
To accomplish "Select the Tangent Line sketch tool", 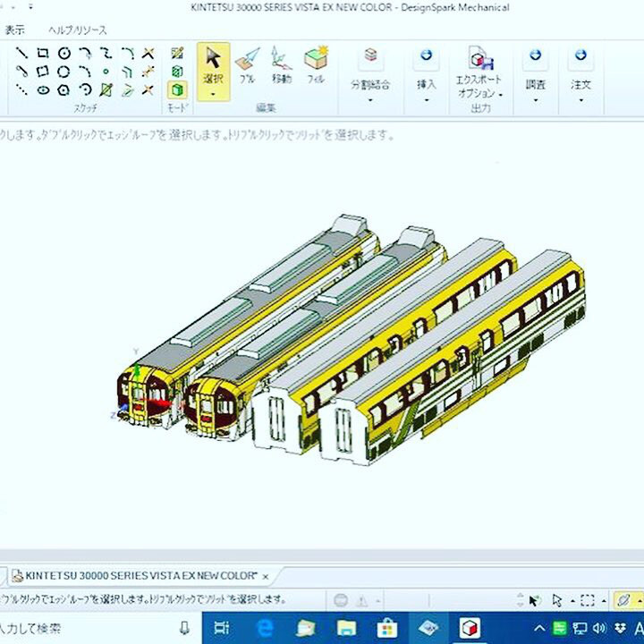I will click(x=21, y=72).
